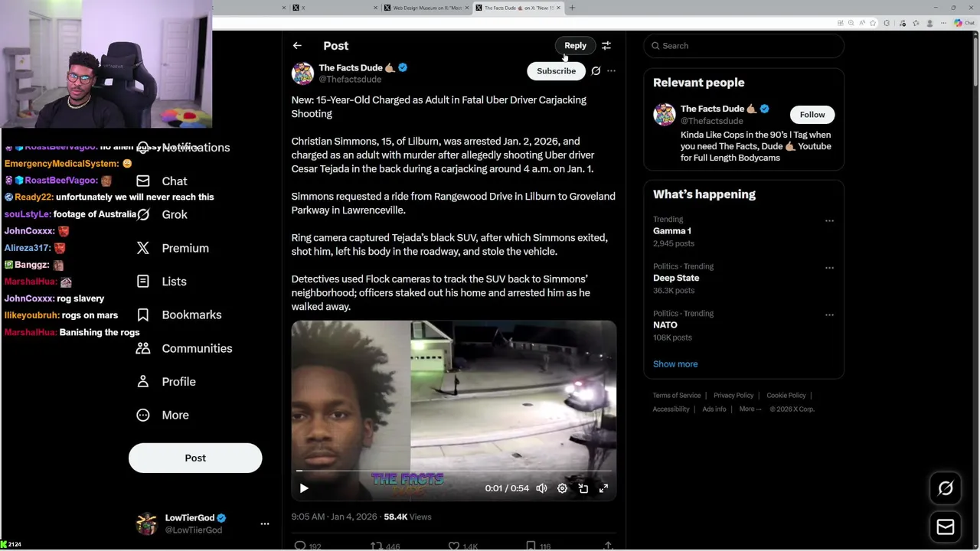980x551 pixels.
Task: Open the reply sort settings icon
Action: [606, 46]
